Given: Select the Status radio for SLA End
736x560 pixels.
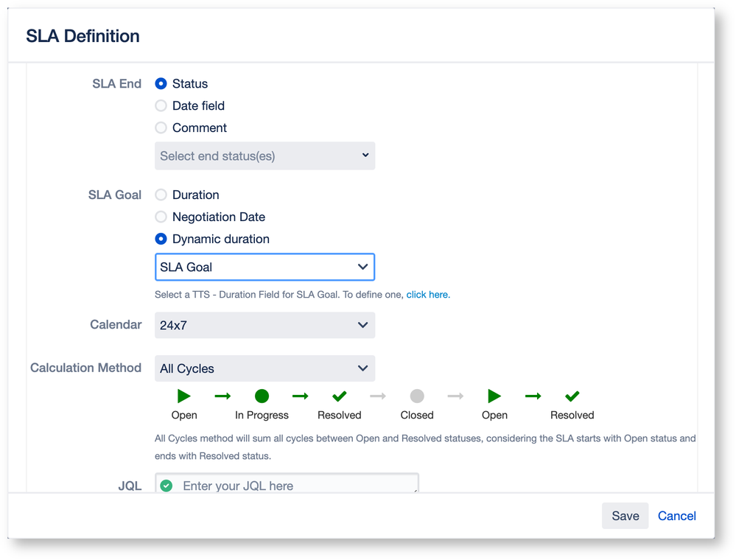Looking at the screenshot, I should pos(161,84).
